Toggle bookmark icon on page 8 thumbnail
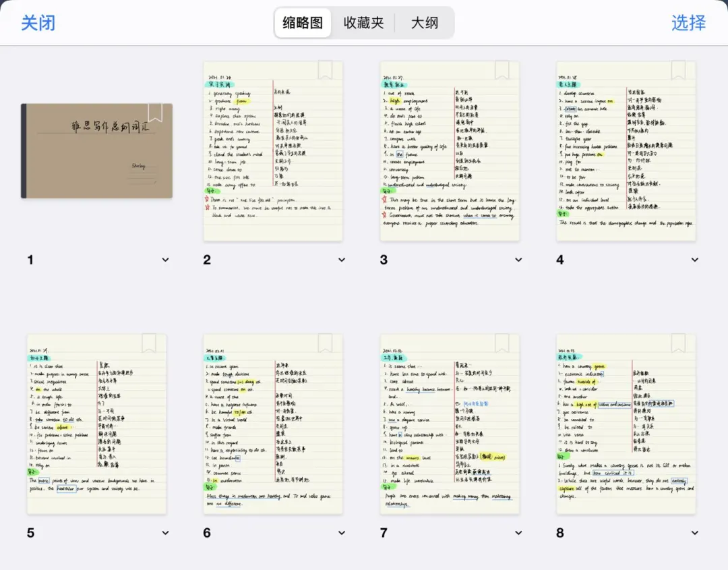 point(678,343)
